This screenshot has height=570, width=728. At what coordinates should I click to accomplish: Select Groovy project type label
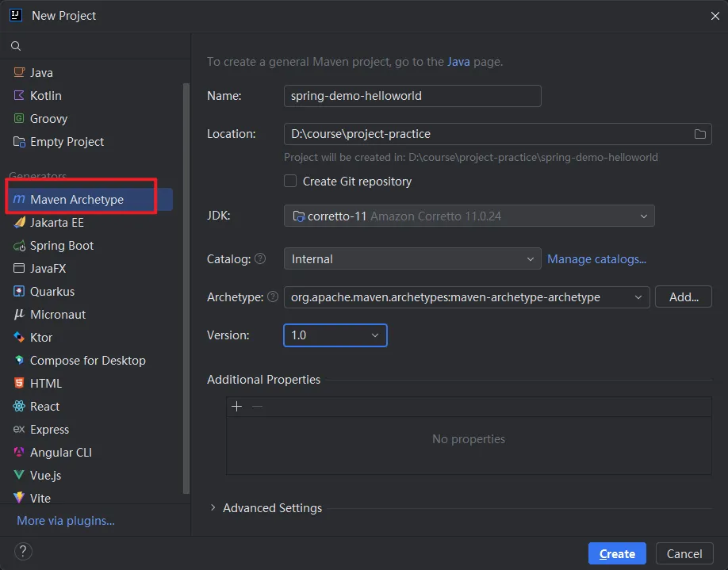tap(48, 119)
